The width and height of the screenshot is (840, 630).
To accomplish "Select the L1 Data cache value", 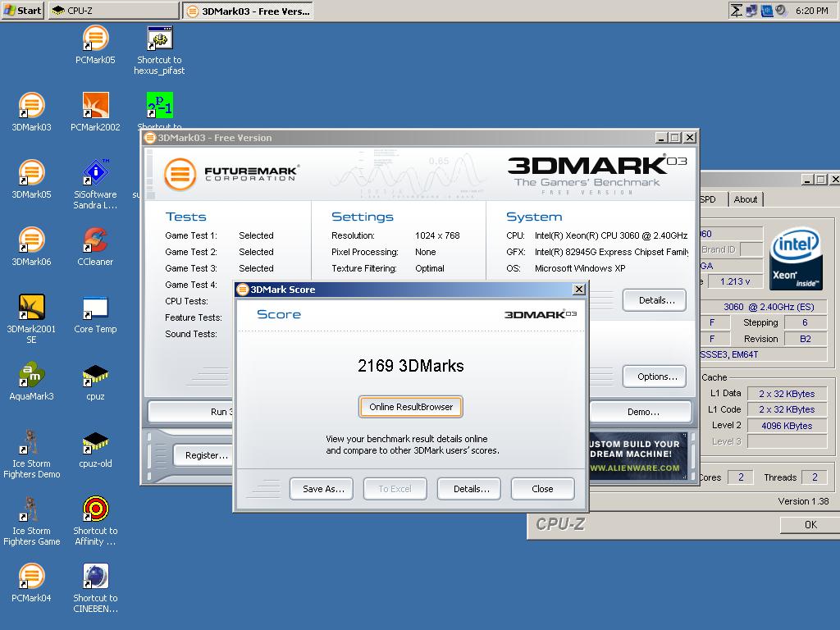I will click(x=787, y=393).
